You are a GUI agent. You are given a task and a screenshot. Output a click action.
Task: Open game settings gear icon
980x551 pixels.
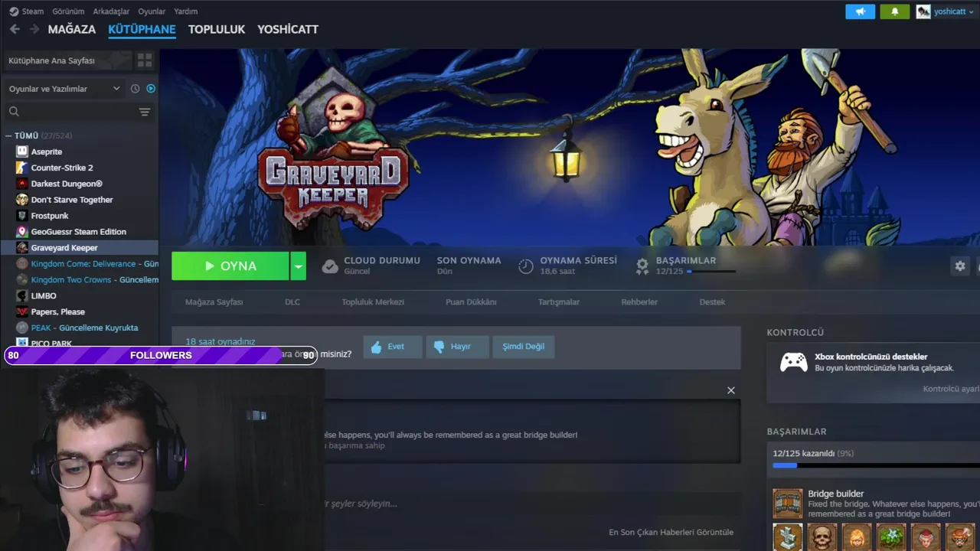[960, 266]
